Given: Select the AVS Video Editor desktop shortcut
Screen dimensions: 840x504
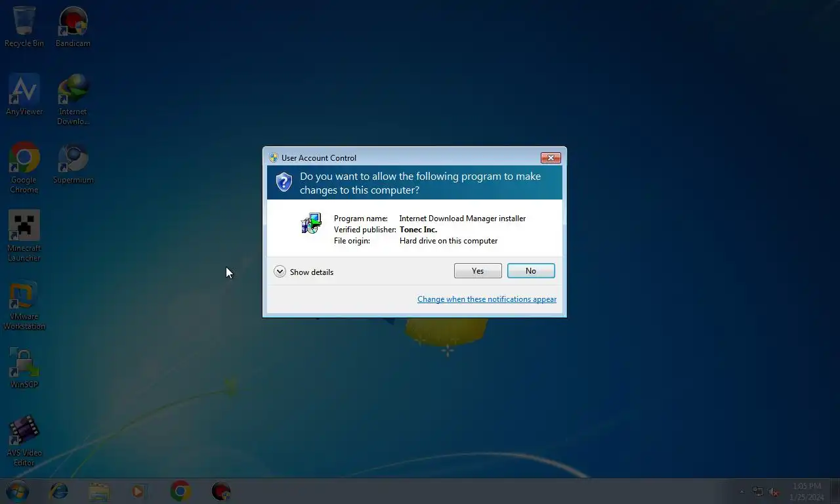Looking at the screenshot, I should click(x=24, y=441).
